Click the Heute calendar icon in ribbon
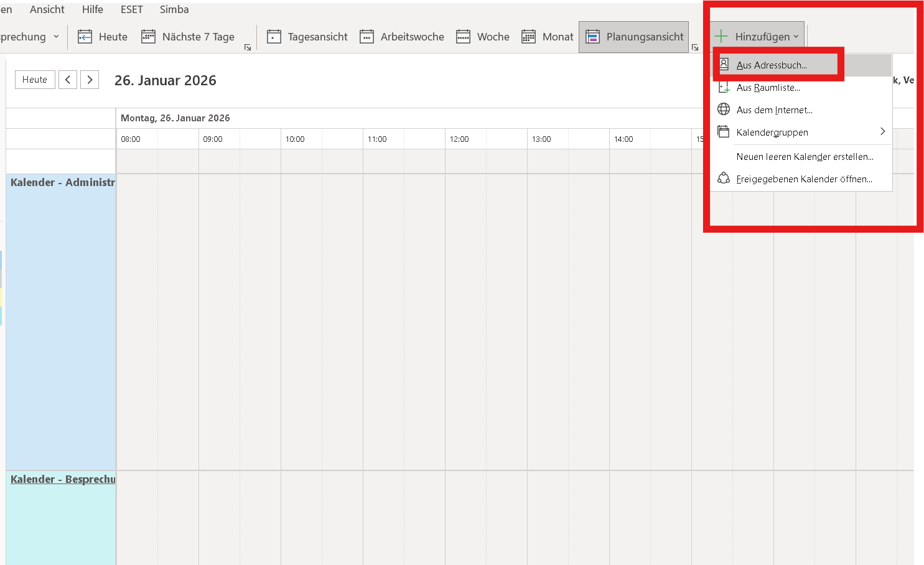 tap(85, 37)
